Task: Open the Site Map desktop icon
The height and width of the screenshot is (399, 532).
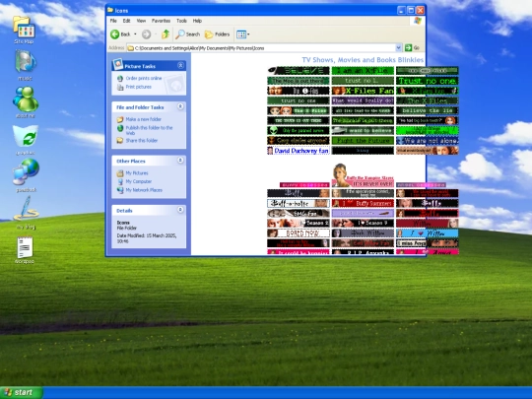Action: [x=24, y=30]
